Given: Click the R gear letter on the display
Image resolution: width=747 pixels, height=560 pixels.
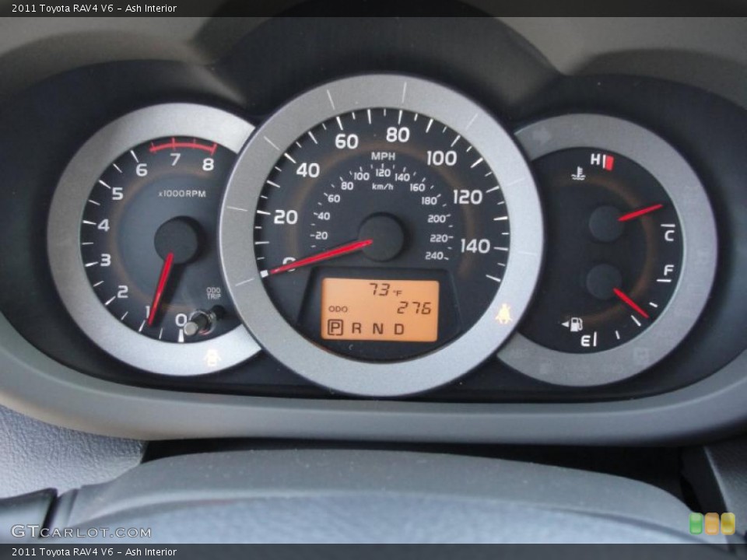Looking at the screenshot, I should [x=356, y=328].
